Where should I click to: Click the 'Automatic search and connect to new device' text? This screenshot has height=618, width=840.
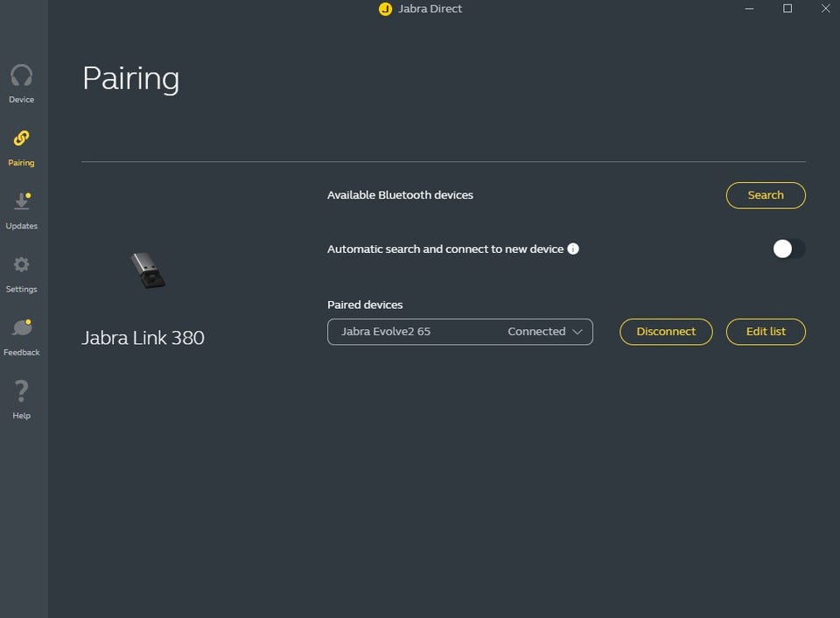coord(445,249)
